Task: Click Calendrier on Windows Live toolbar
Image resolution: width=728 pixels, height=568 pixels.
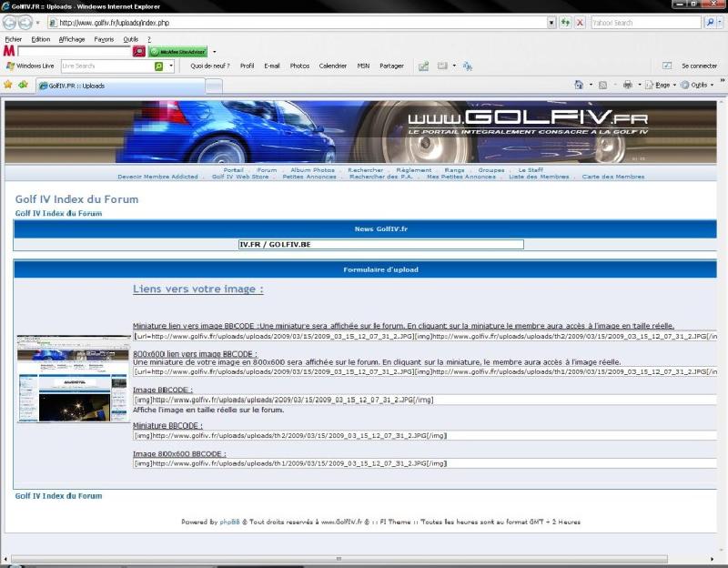Action: point(332,66)
